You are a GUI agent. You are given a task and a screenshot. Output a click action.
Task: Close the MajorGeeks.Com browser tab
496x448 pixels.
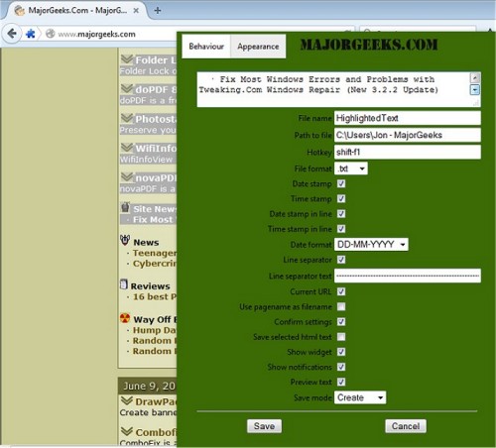(136, 11)
